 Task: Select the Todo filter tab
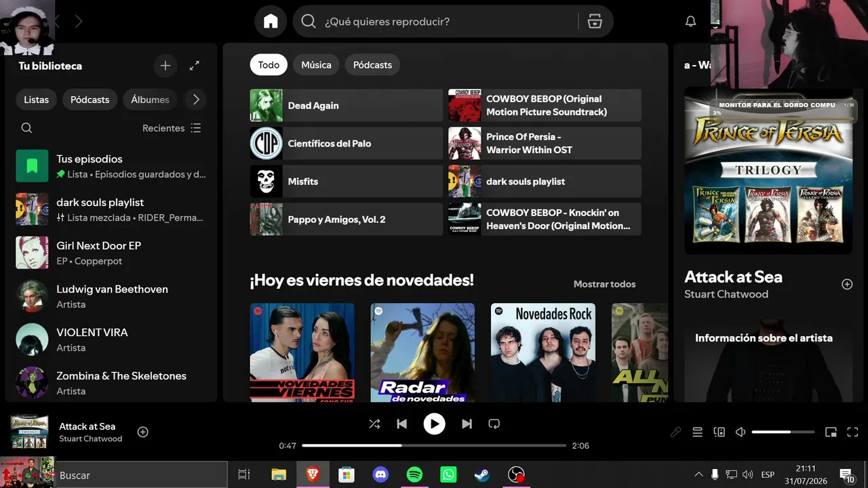[x=269, y=65]
